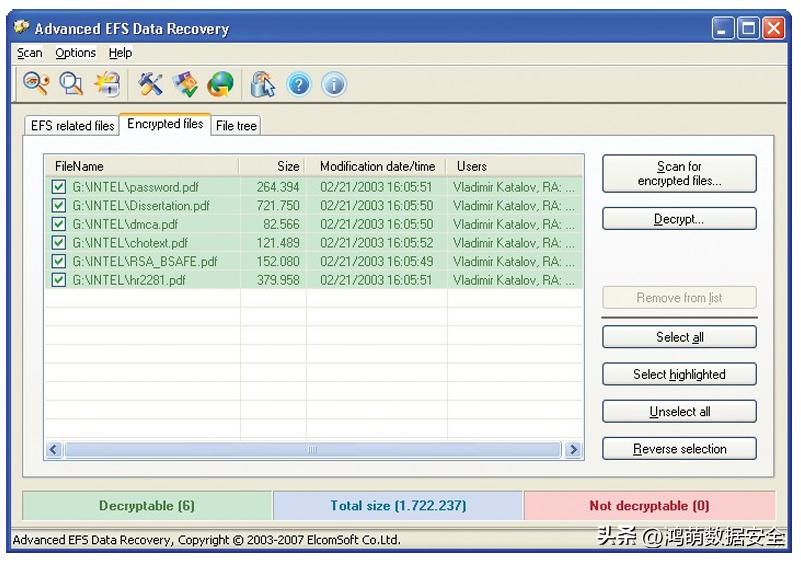Click the Select all button
This screenshot has height=562, width=801.
click(x=679, y=337)
